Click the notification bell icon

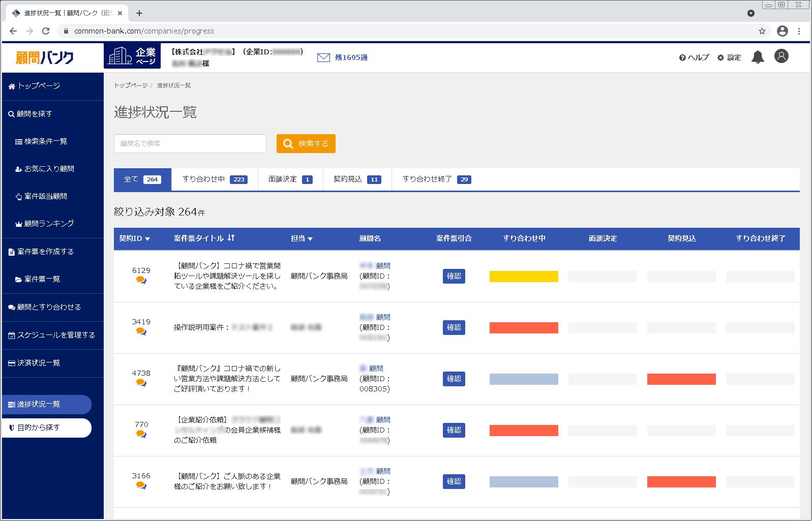click(758, 57)
